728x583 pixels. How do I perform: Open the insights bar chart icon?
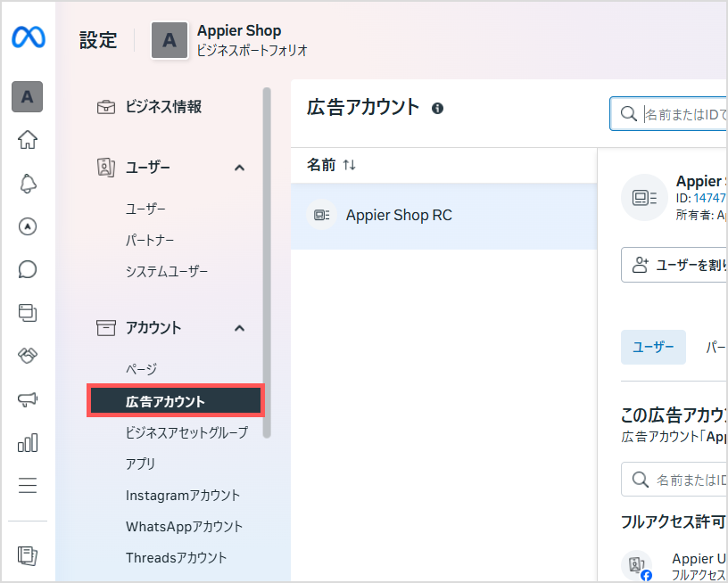click(28, 442)
